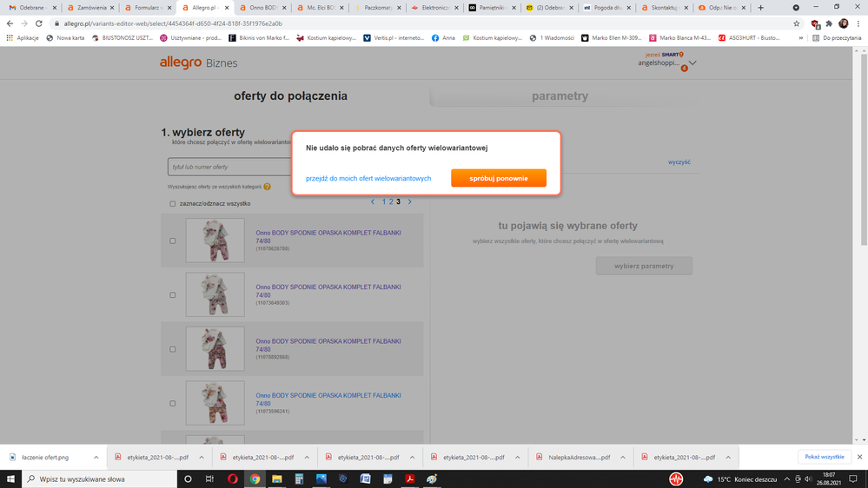Image resolution: width=868 pixels, height=488 pixels.
Task: Toggle 'zaznacz/odznacz wszystko' checkbox
Action: point(173,203)
